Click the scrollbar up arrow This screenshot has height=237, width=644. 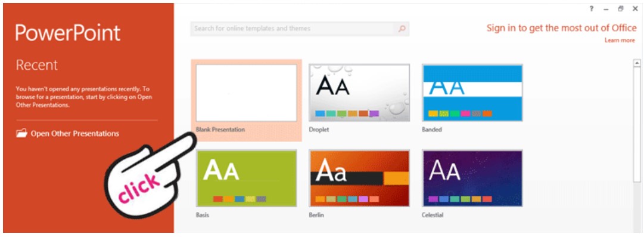coord(637,63)
